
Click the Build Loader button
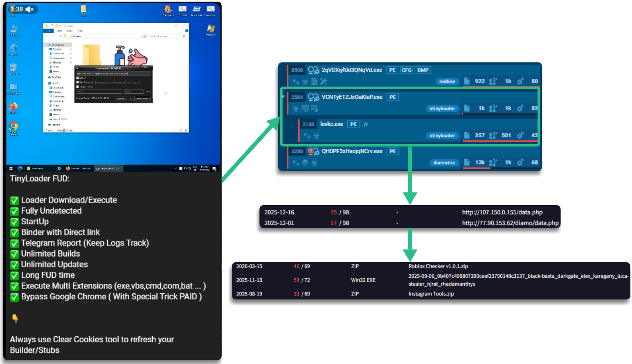(142, 98)
